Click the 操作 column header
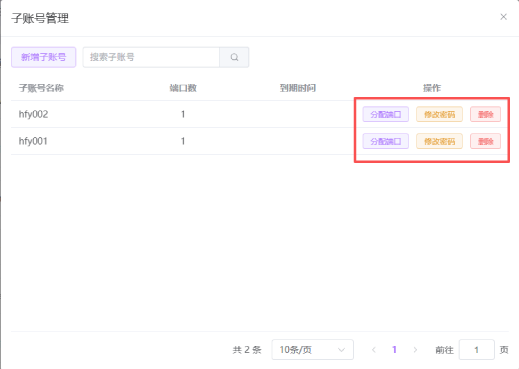The height and width of the screenshot is (369, 519). click(432, 88)
